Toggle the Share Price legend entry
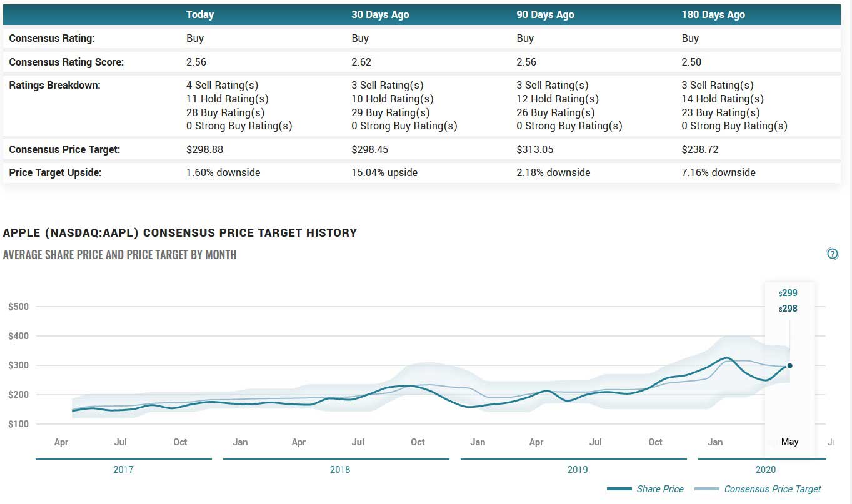 645,489
